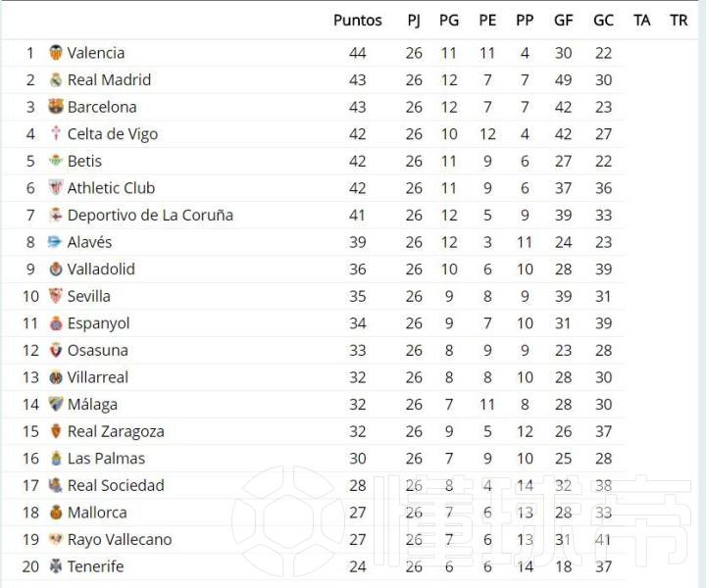Screen dimensions: 706x588
Task: Sort table by Puntos column header
Action: (x=358, y=21)
